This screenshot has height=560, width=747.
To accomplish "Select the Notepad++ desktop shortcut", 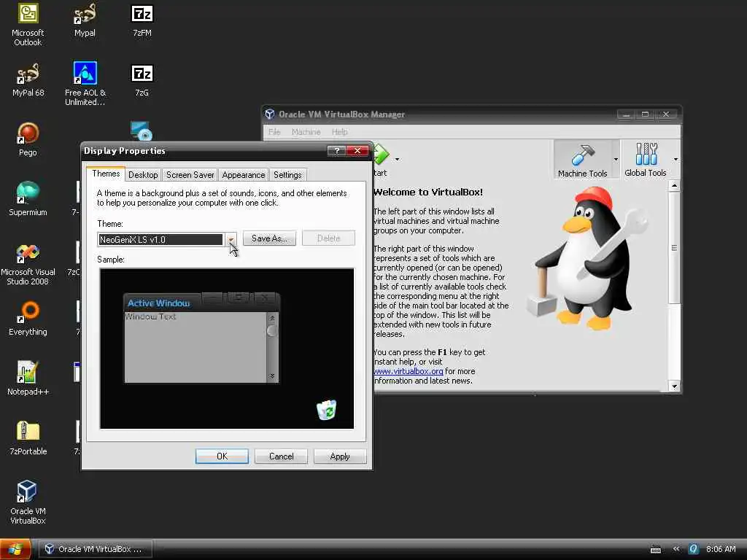I will [28, 378].
